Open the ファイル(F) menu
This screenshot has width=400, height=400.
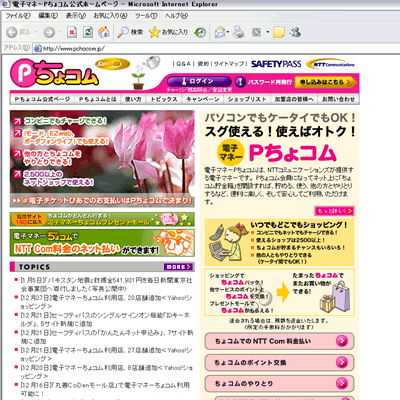click(18, 16)
